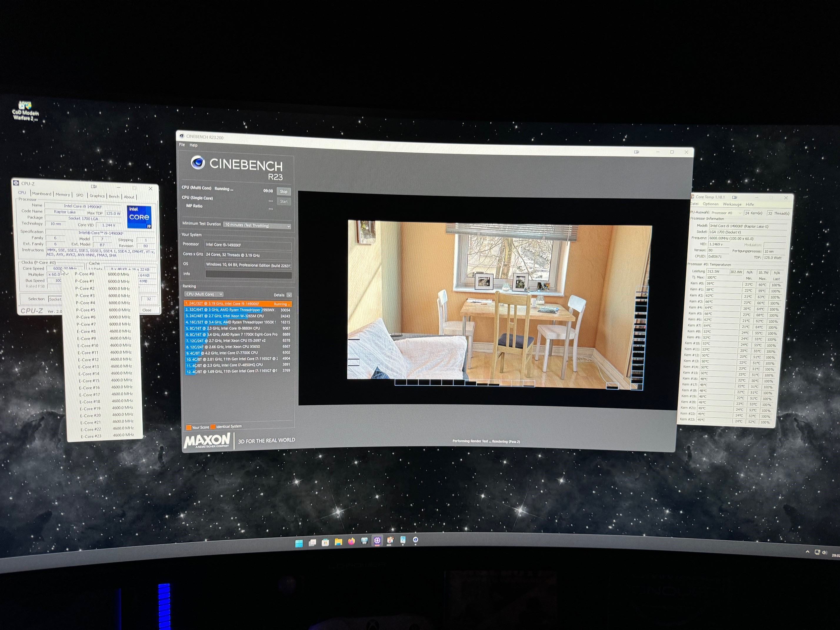The height and width of the screenshot is (630, 840).
Task: Click the Cinebench R23 logo sphere
Action: 198,163
